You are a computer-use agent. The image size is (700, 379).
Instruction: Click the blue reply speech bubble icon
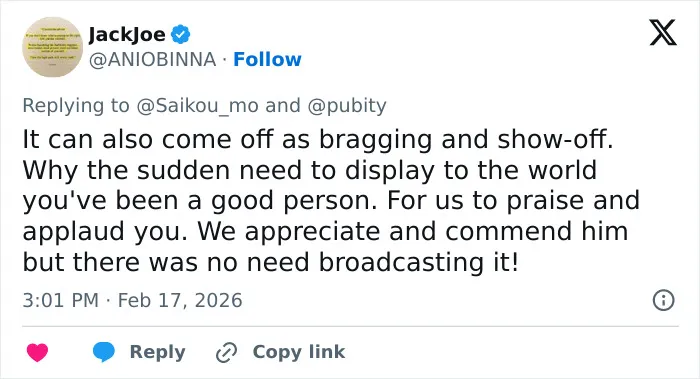click(104, 352)
